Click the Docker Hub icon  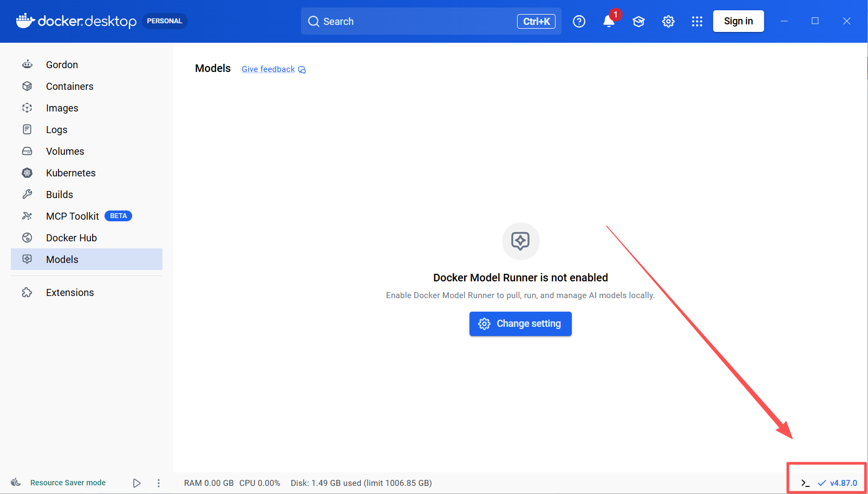[x=27, y=238]
